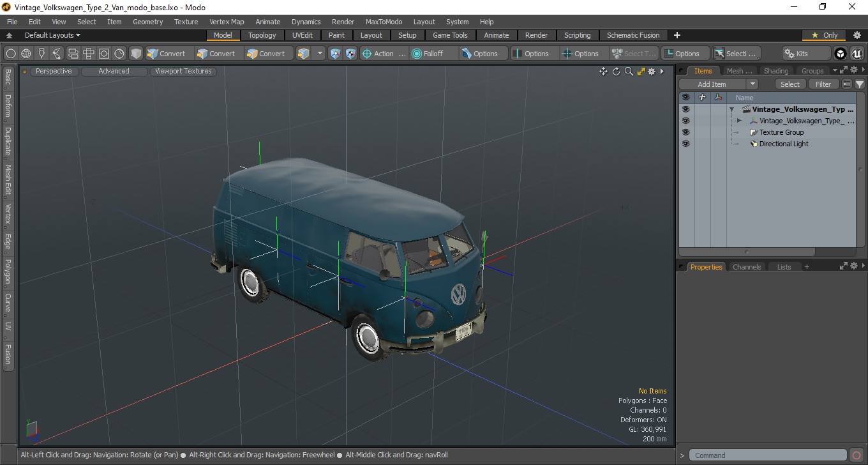
Task: Open the Unity bridge cube icon
Action: (841, 54)
